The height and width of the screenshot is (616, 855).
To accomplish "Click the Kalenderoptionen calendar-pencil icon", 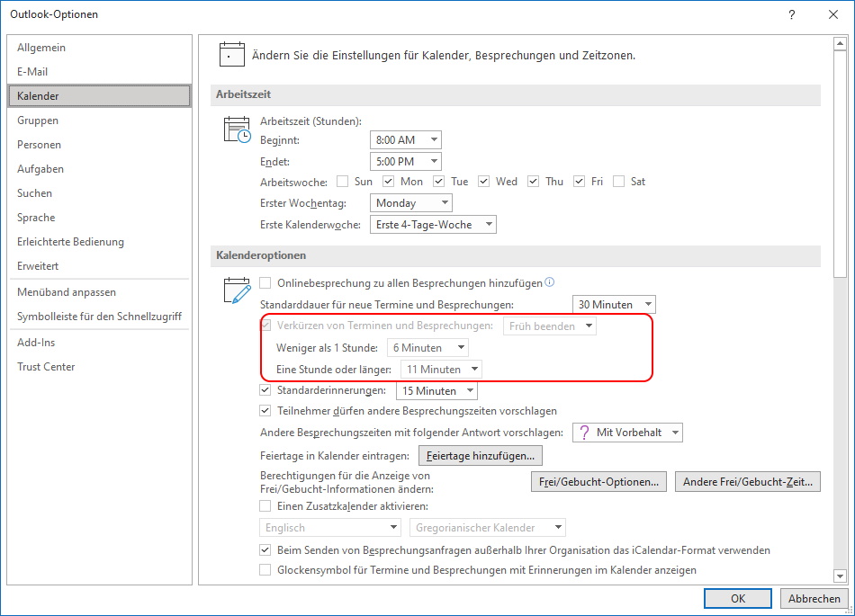I will pos(238,290).
